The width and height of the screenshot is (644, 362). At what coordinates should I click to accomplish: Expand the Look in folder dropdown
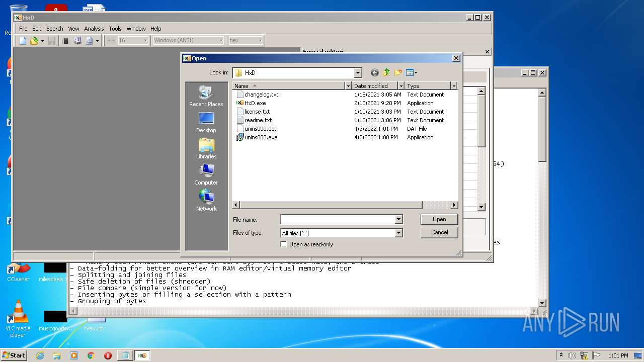358,73
